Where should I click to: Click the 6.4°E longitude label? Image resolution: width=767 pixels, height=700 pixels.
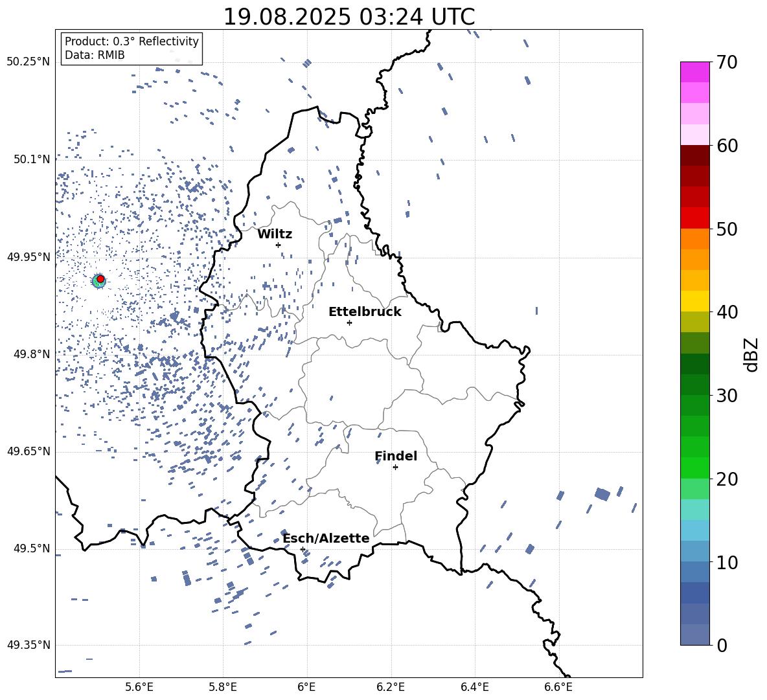474,687
